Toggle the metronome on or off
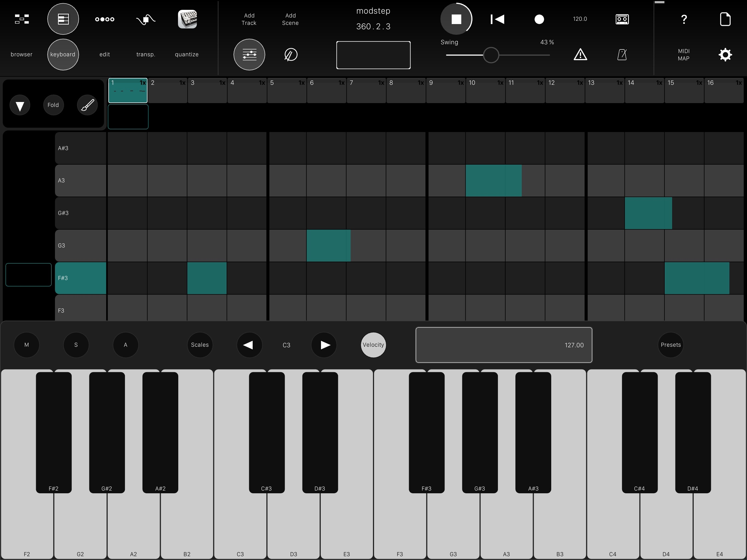Screen dimensions: 747x560 pyautogui.click(x=622, y=54)
